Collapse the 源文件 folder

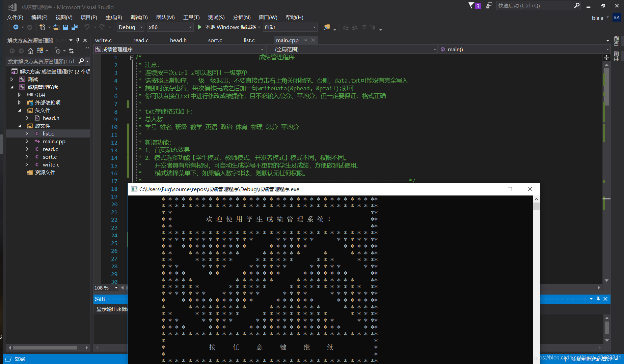click(19, 126)
